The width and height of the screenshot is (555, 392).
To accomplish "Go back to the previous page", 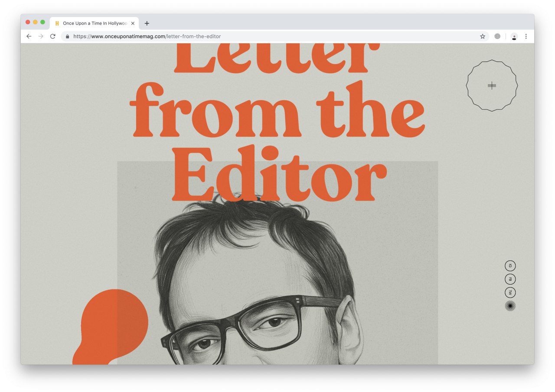I will 29,36.
